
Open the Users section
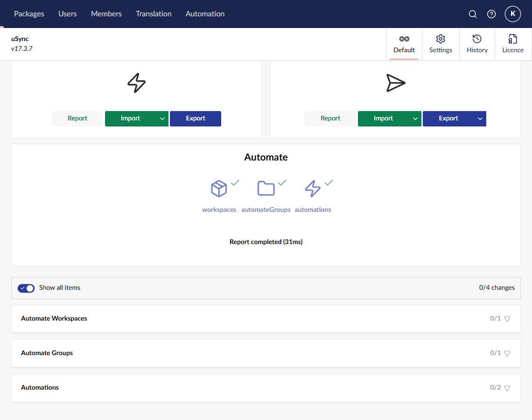[x=68, y=14]
